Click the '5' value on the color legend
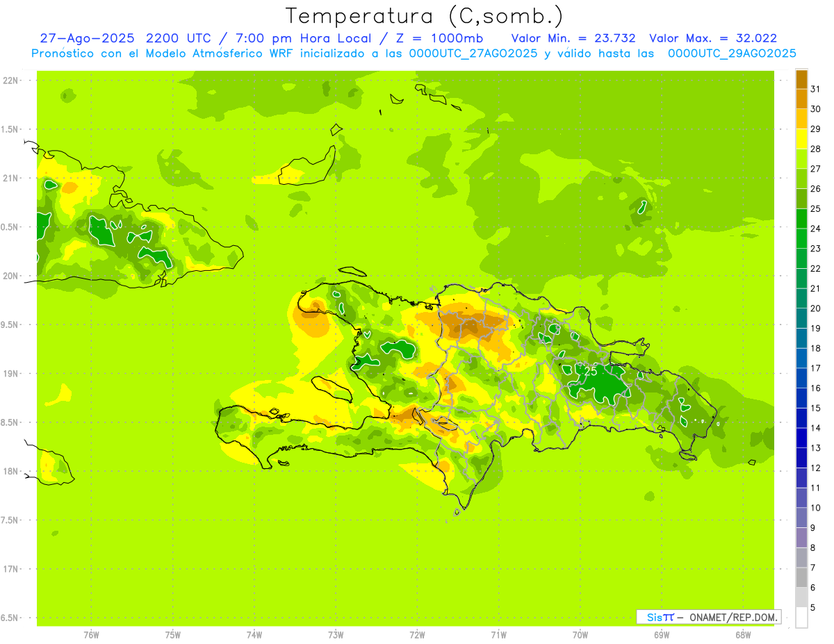Screen dimensions: 834x644 tap(813, 607)
